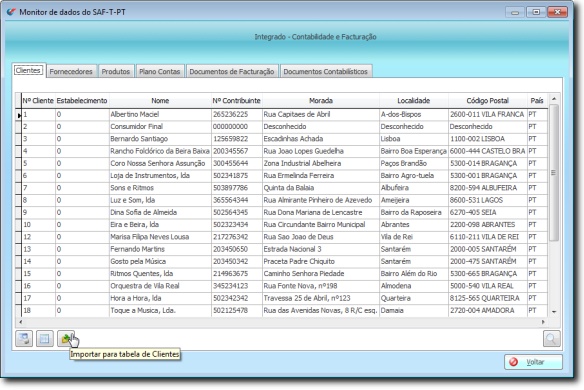Select the Documentos Contabilísticos tab
This screenshot has width=584, height=390.
pos(326,71)
